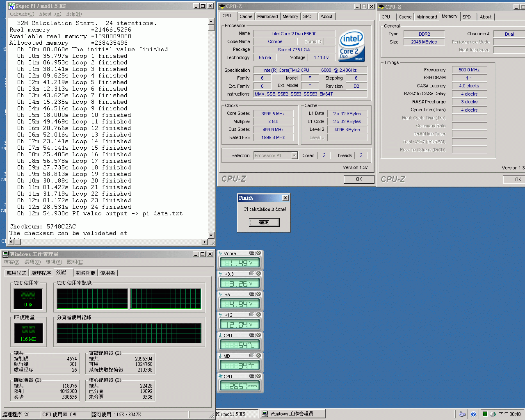
Task: Click the taskbar clock 下午 08:48
Action: 509,414
